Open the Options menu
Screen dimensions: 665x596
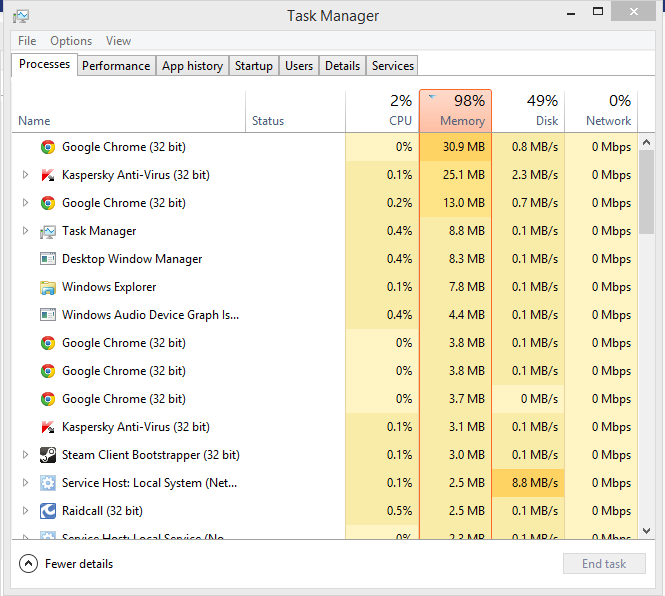coord(71,41)
